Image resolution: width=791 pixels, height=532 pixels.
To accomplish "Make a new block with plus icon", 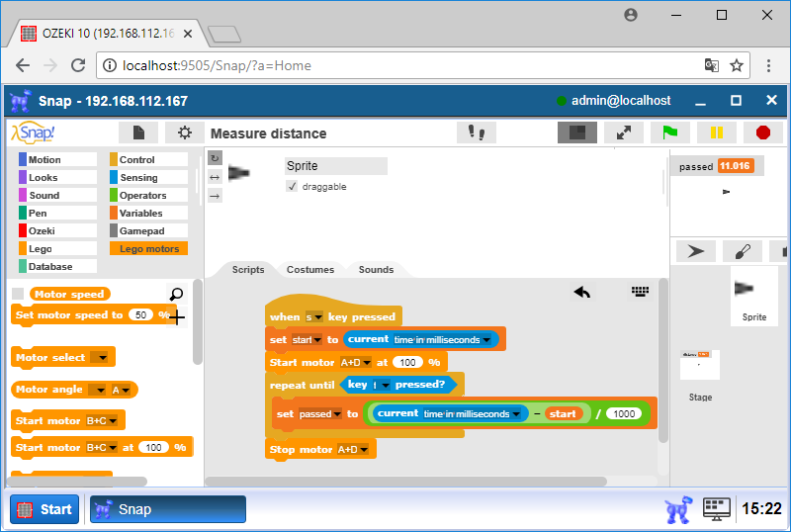I will coord(177,317).
